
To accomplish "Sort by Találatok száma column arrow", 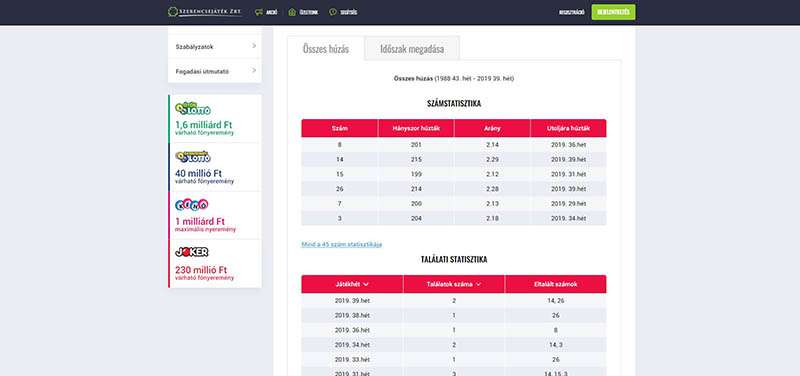I will [478, 284].
